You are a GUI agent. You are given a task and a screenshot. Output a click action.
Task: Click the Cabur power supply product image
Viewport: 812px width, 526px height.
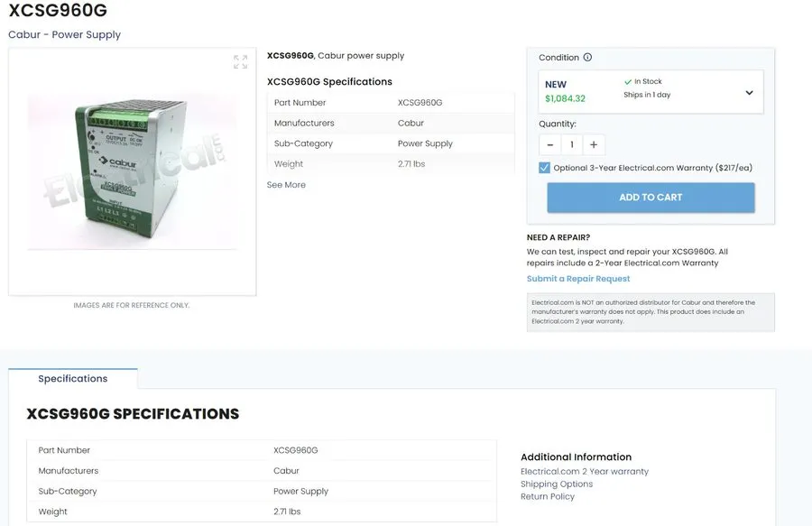[132, 171]
